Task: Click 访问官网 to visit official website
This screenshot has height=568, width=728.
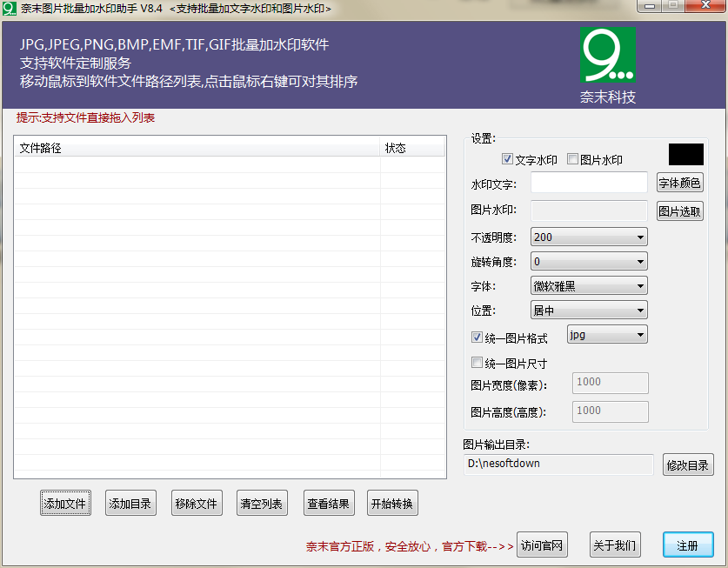Action: (x=542, y=545)
